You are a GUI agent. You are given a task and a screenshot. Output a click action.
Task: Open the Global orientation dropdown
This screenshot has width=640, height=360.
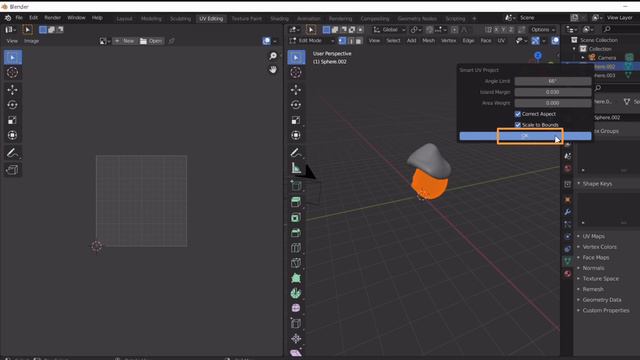click(x=389, y=30)
